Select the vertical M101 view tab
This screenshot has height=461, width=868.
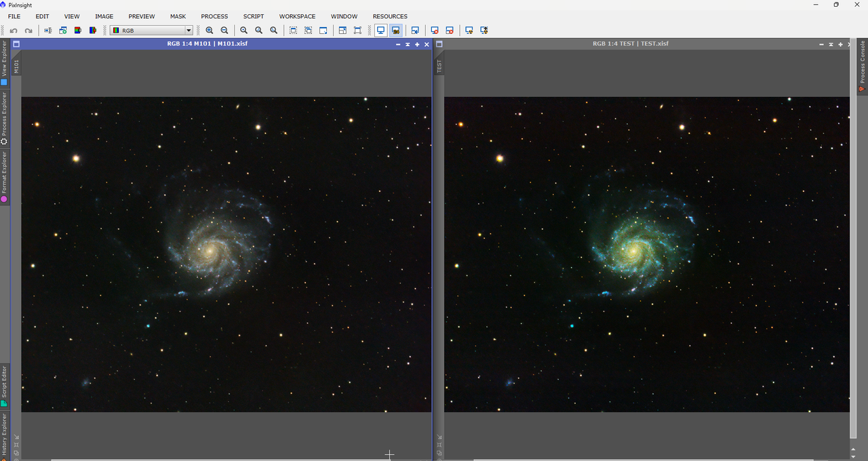(x=17, y=66)
